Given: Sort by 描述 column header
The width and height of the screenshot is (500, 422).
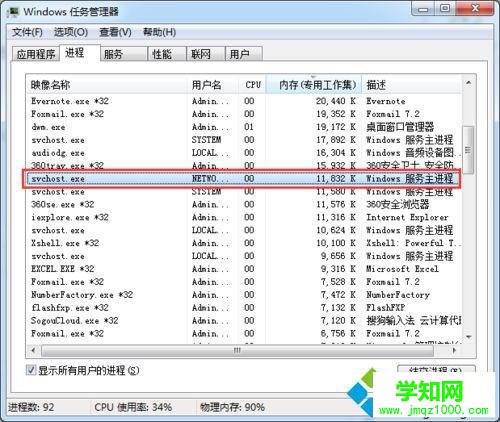Looking at the screenshot, I should 412,85.
